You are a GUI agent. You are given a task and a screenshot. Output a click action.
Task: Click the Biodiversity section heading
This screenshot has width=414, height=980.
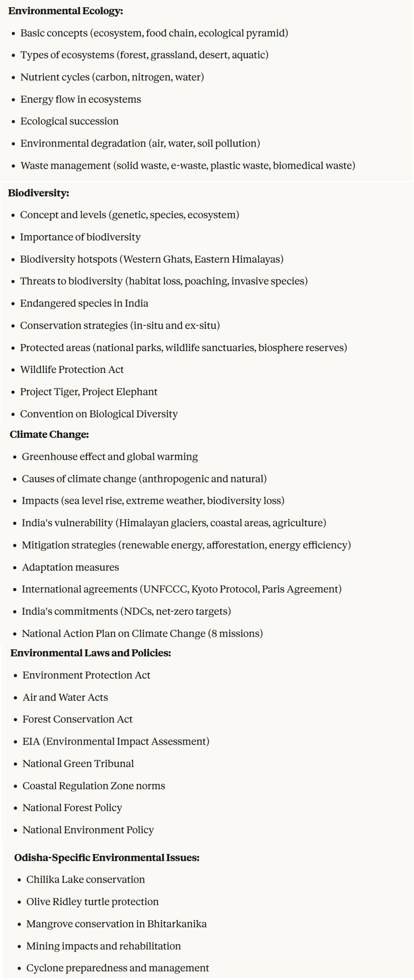(x=38, y=193)
